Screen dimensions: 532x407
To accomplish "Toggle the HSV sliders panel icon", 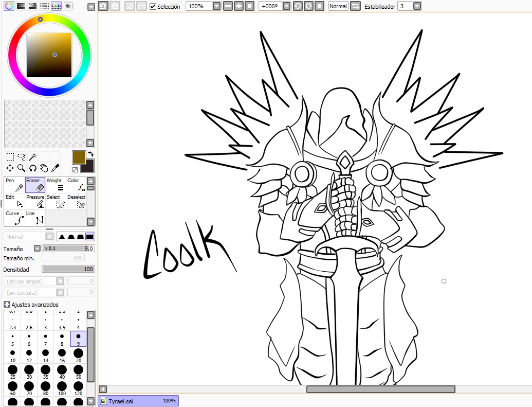I will [x=32, y=6].
